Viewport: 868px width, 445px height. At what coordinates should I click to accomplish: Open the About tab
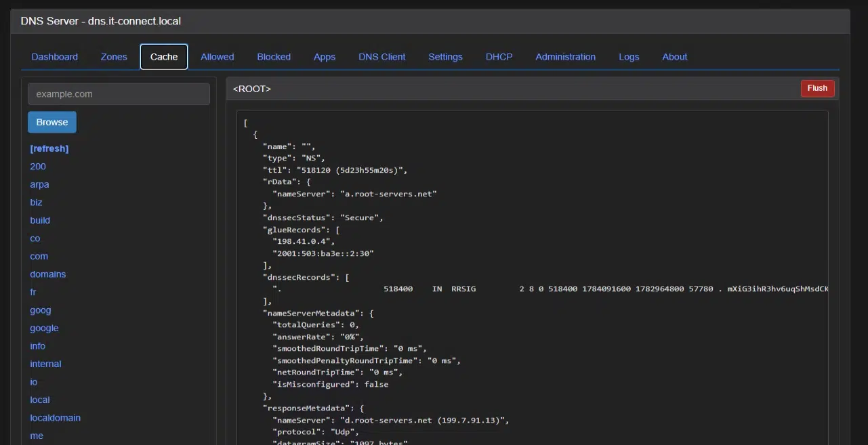pyautogui.click(x=675, y=57)
